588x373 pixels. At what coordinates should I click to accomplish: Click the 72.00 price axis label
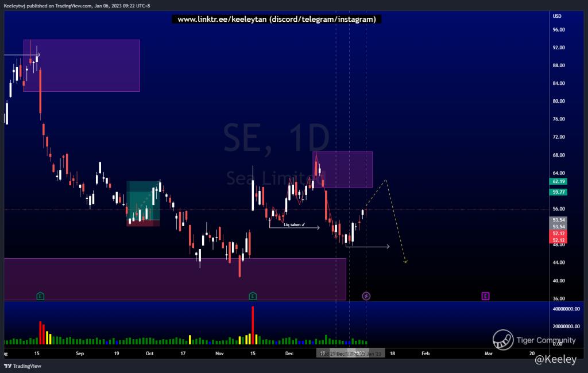pos(558,137)
